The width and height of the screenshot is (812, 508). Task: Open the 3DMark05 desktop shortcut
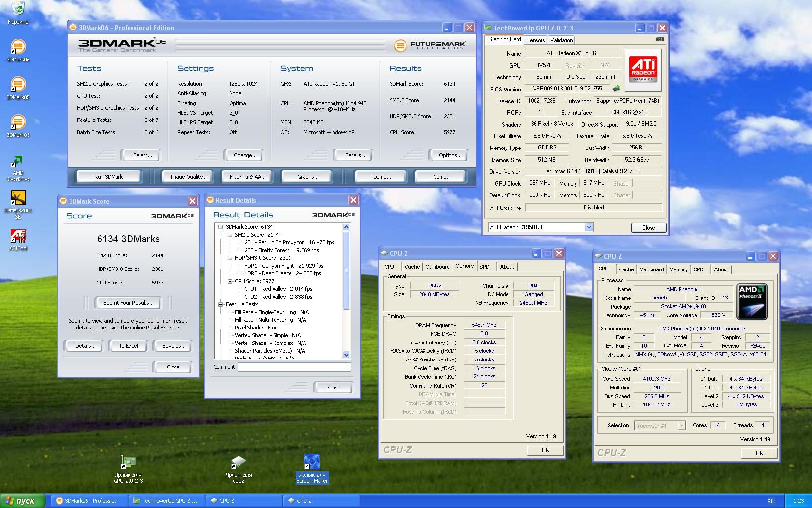(x=18, y=89)
